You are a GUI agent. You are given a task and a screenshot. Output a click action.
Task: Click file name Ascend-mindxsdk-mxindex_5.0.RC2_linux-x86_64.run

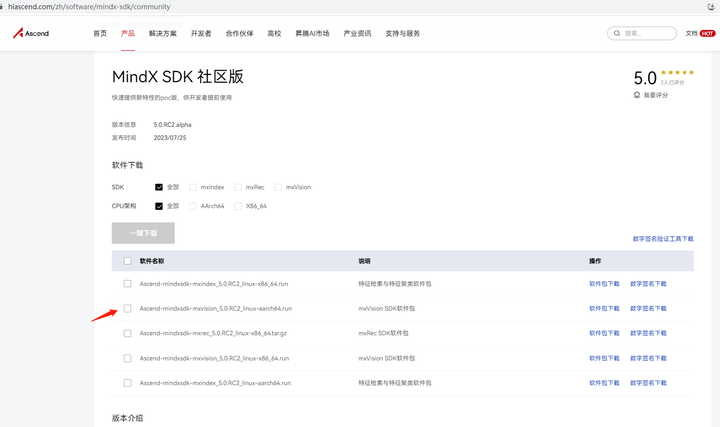click(214, 284)
